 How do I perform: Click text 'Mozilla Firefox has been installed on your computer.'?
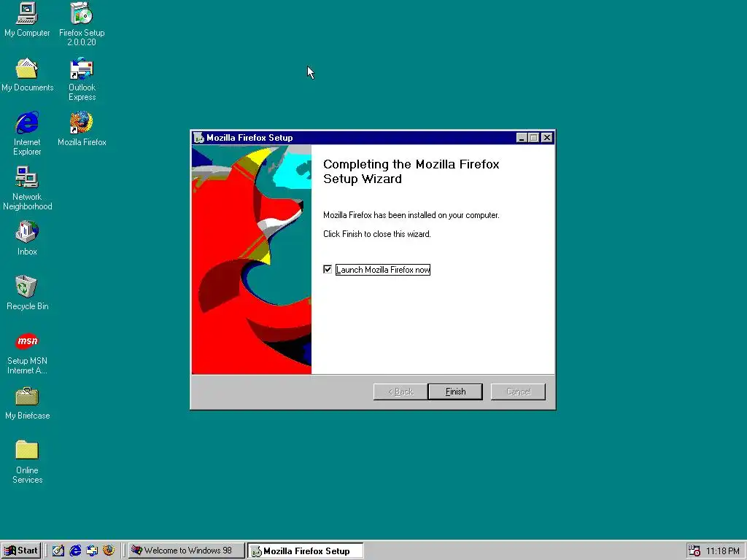(x=411, y=215)
